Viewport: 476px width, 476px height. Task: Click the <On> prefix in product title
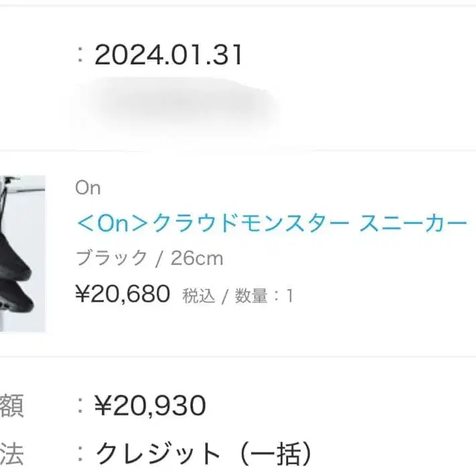coord(112,223)
